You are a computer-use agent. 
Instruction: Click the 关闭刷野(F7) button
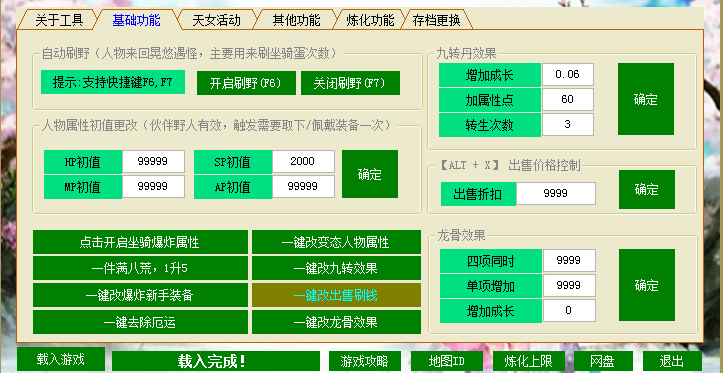[350, 83]
